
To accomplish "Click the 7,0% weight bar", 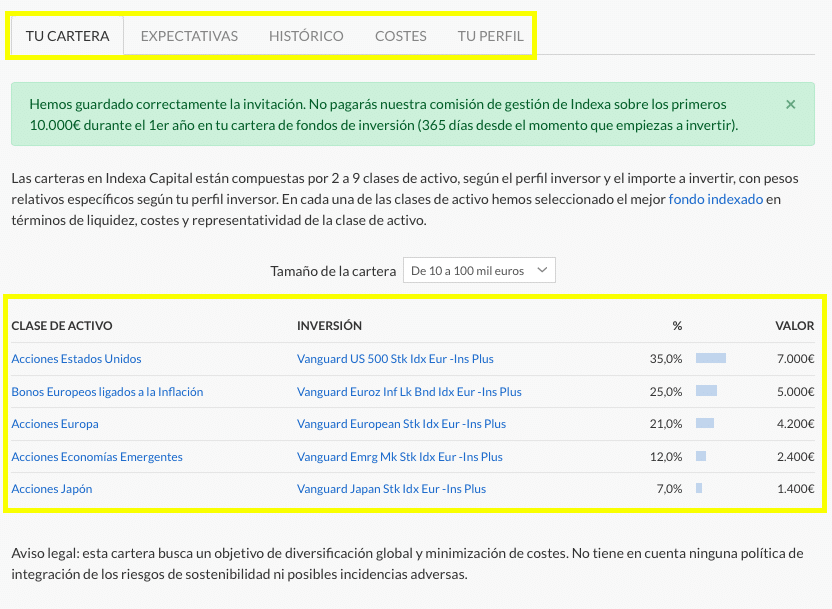I will pyautogui.click(x=699, y=488).
